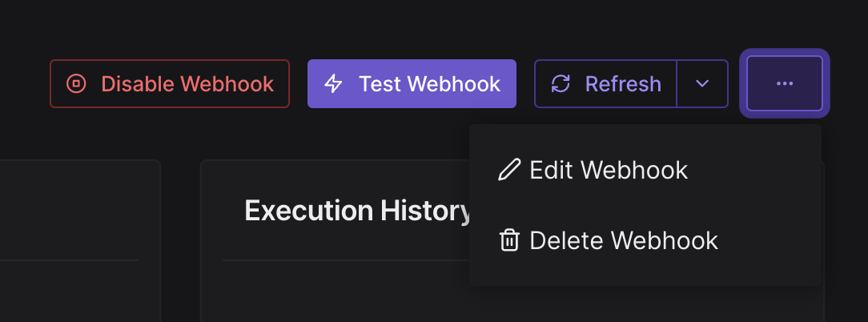
Task: Click the Delete Webhook text in dropdown
Action: tap(624, 240)
